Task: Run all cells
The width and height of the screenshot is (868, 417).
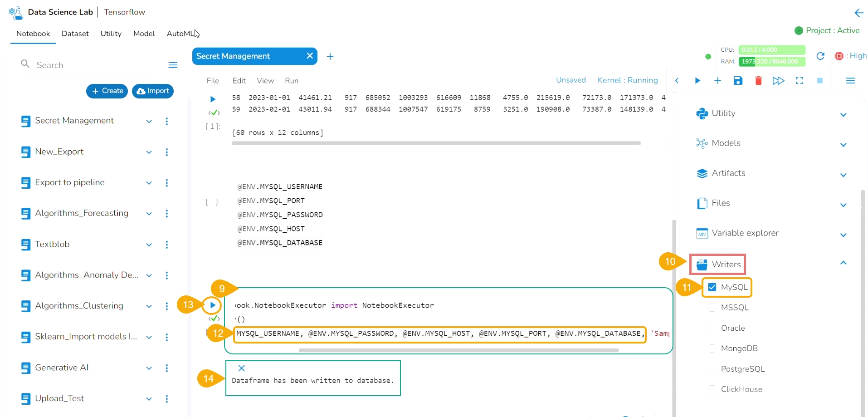Action: pyautogui.click(x=779, y=81)
